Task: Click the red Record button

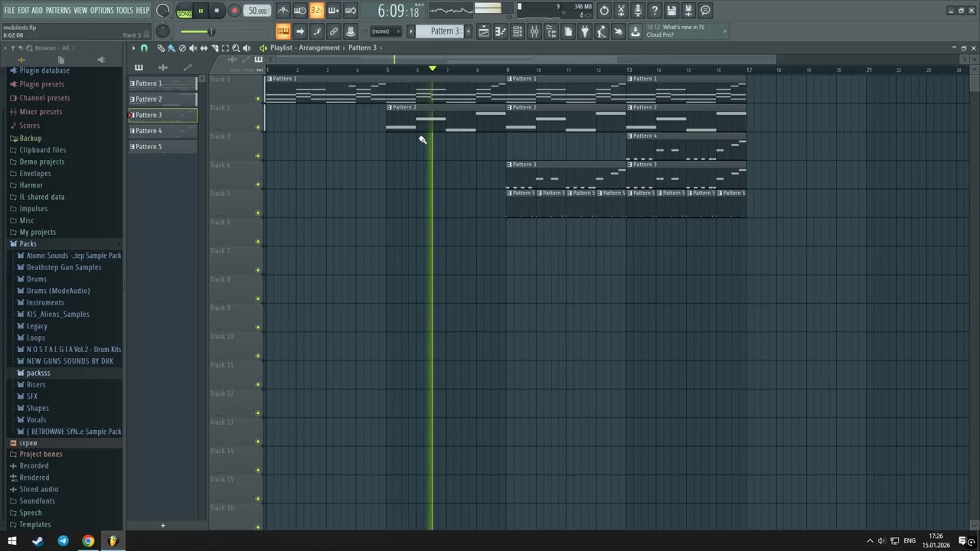Action: [234, 11]
